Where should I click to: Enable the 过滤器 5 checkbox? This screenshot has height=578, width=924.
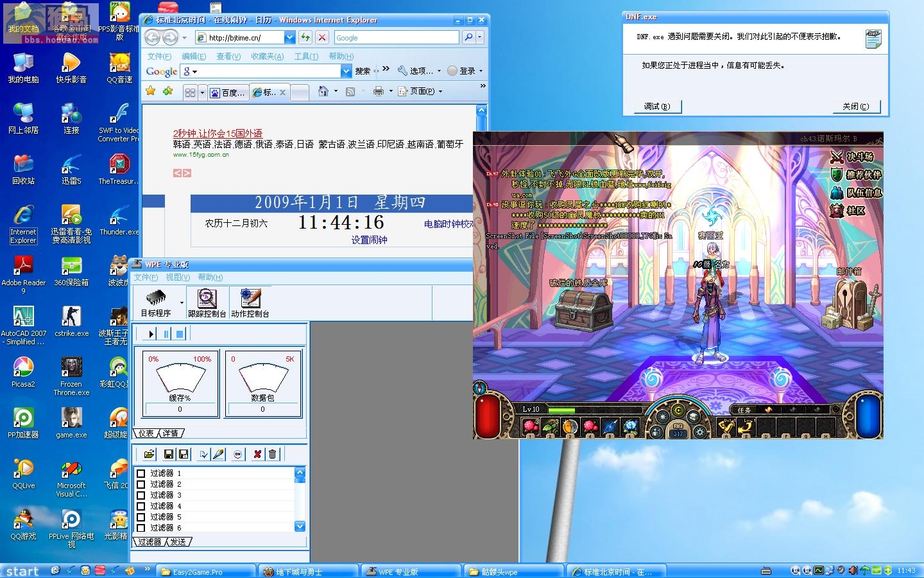click(141, 517)
